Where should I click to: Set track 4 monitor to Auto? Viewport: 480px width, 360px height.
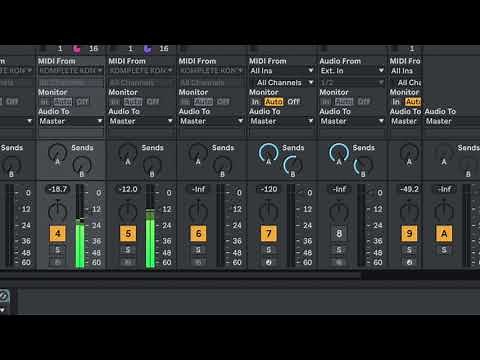(x=63, y=102)
